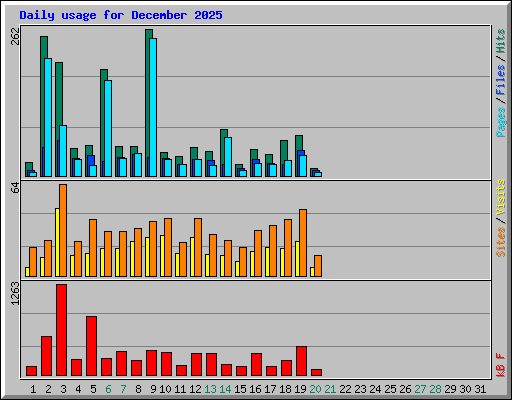The height and width of the screenshot is (400, 512).
Task: Click the 'Daily usage for December 2025' title
Action: point(121,15)
